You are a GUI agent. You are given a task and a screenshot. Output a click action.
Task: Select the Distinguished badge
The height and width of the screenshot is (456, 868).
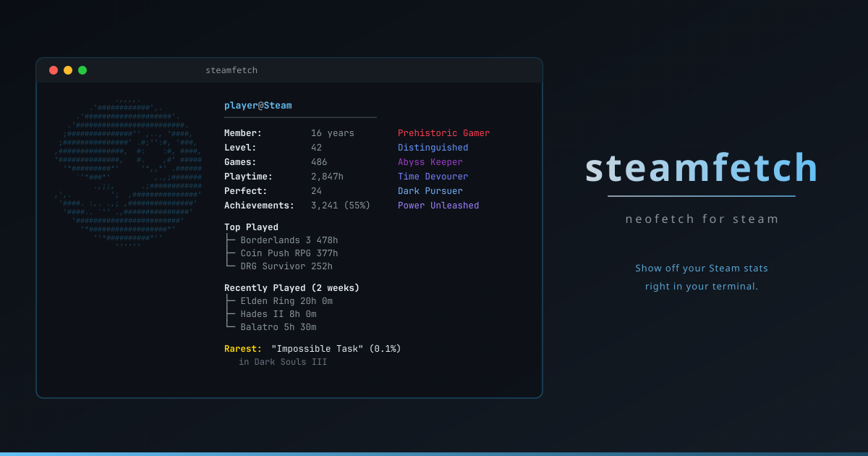(433, 147)
